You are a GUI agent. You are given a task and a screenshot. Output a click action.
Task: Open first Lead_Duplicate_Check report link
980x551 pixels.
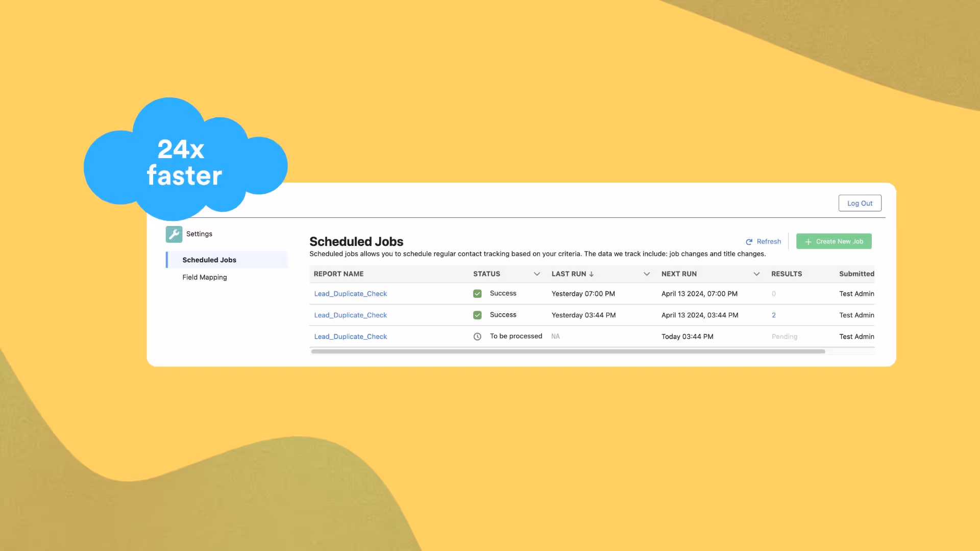click(350, 294)
